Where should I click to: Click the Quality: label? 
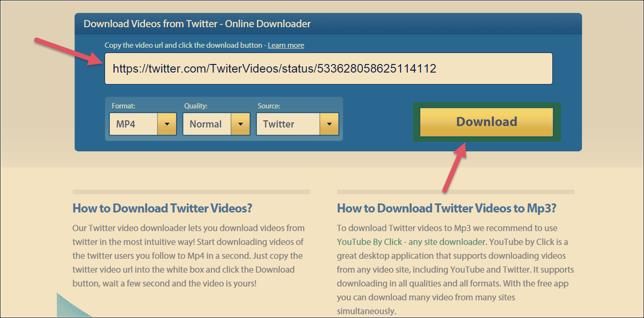point(196,106)
